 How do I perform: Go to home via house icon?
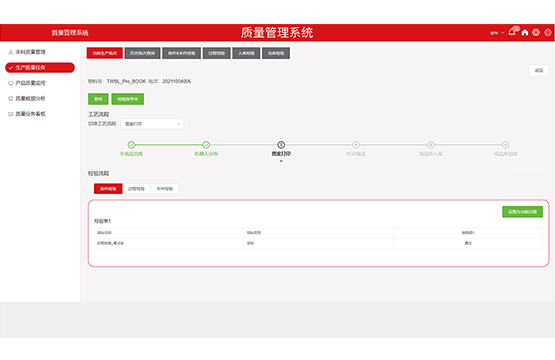click(525, 33)
